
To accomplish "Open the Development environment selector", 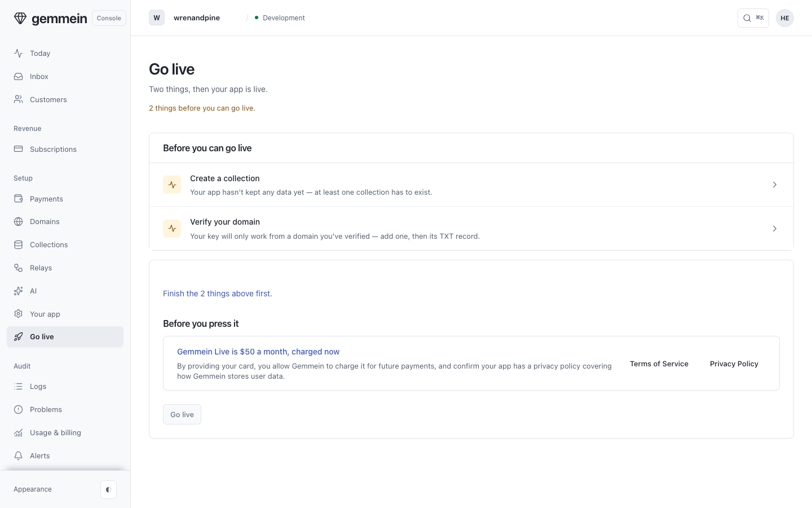I will click(x=280, y=18).
